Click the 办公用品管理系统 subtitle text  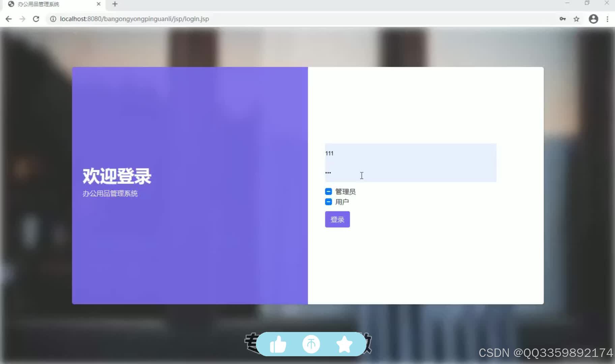110,193
